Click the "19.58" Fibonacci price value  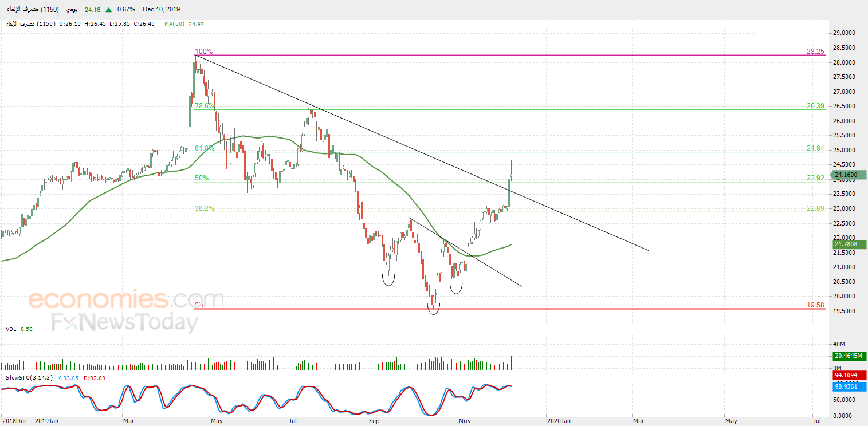click(x=815, y=305)
